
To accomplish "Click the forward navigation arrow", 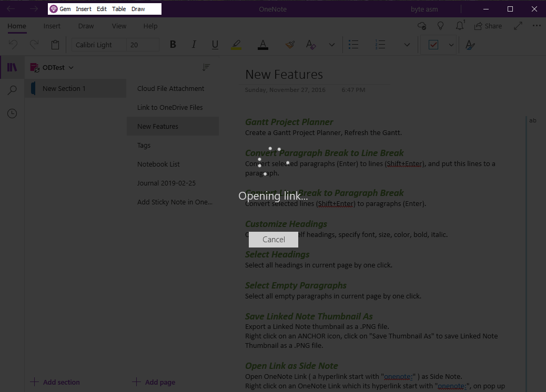I will pyautogui.click(x=34, y=9).
